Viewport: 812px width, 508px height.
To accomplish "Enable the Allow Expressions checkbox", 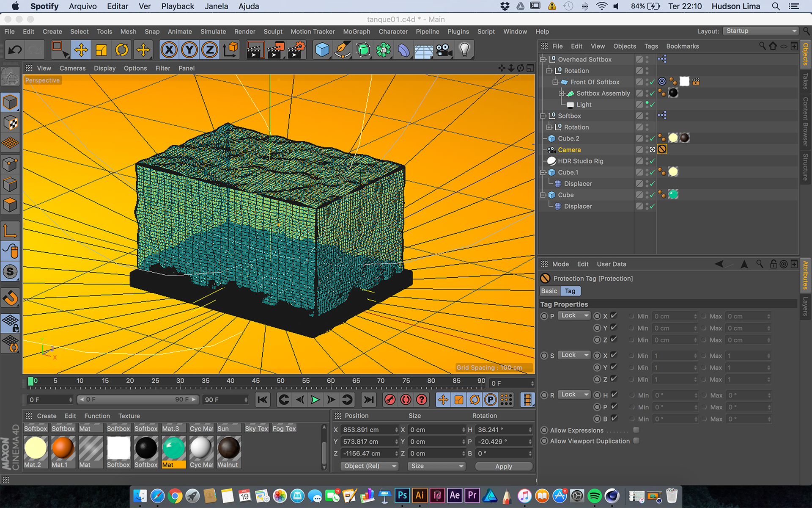I will point(636,430).
